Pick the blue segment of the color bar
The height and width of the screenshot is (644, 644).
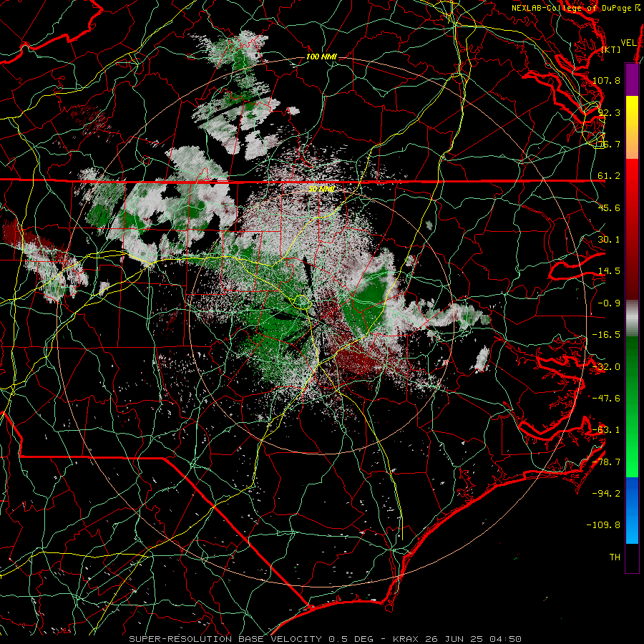(632, 510)
